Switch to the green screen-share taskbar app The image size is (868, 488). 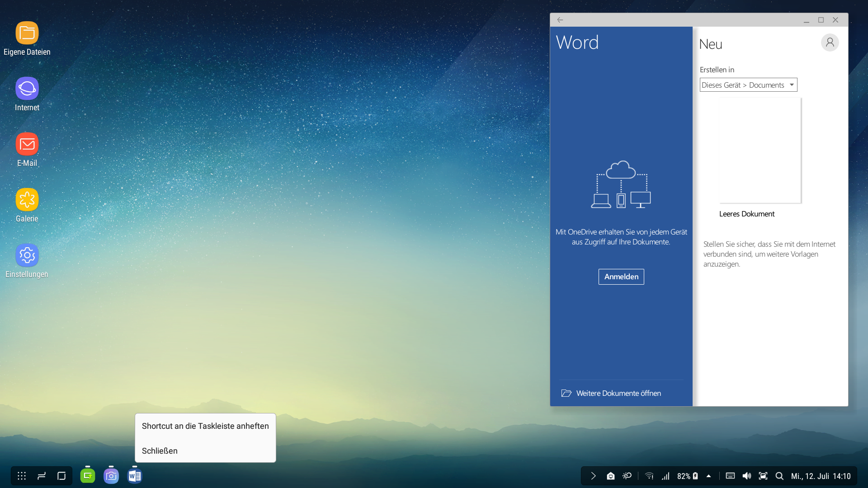88,476
